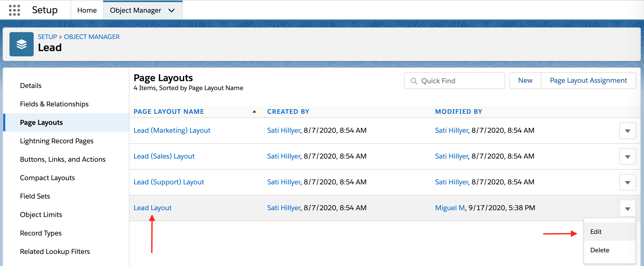Go to Related Lookup Filters
Image resolution: width=644 pixels, height=266 pixels.
click(55, 252)
